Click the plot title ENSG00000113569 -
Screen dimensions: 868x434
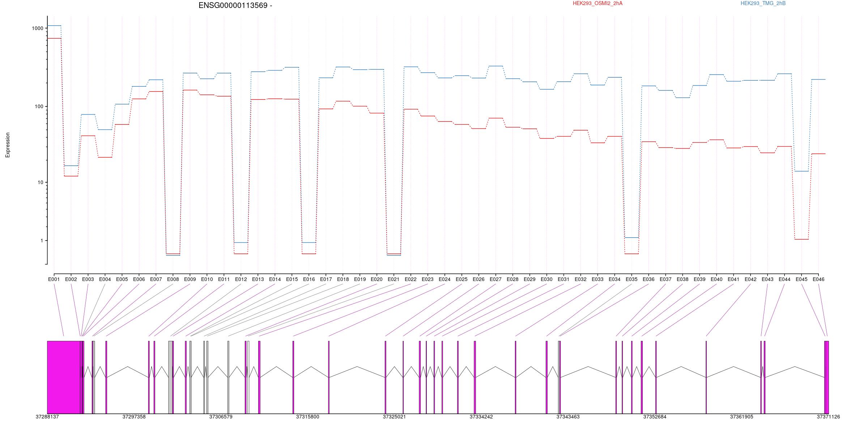[x=235, y=5]
